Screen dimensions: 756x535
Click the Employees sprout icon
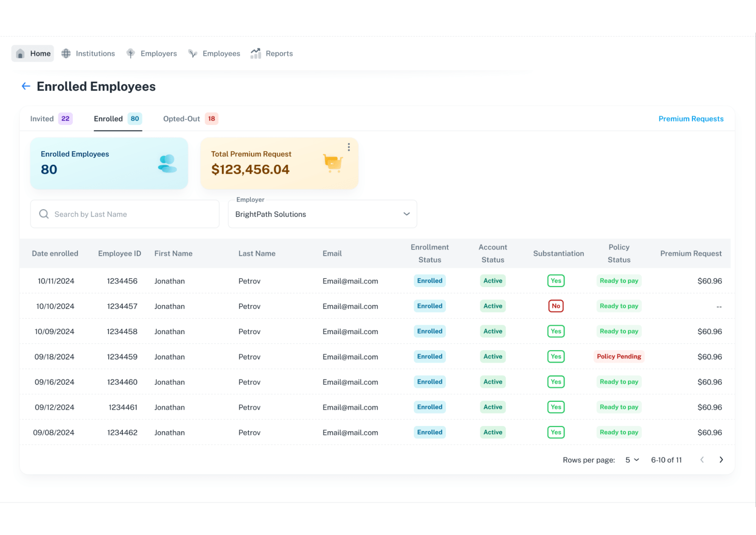pos(193,53)
